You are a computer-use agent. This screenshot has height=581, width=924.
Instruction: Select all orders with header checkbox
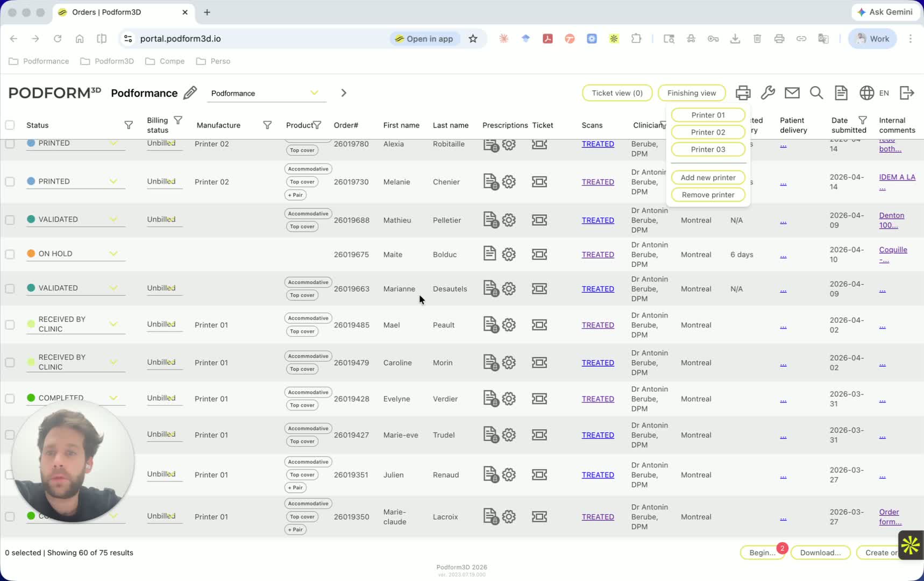pyautogui.click(x=10, y=125)
